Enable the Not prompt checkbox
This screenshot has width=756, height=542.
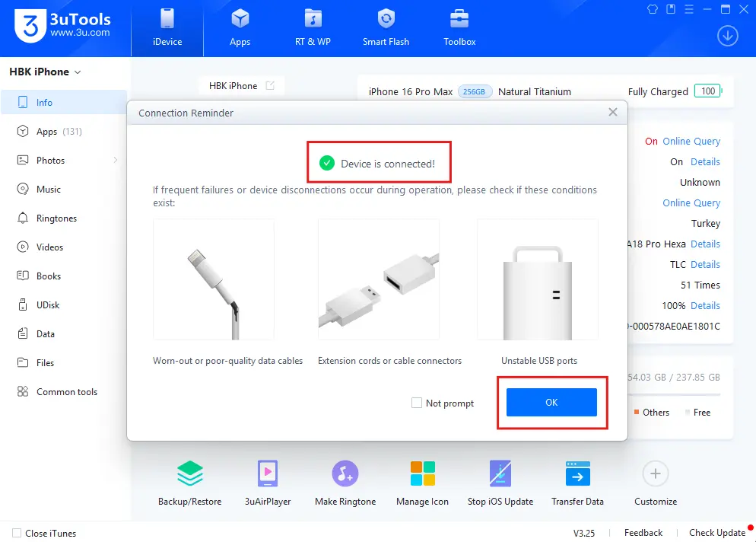tap(417, 403)
